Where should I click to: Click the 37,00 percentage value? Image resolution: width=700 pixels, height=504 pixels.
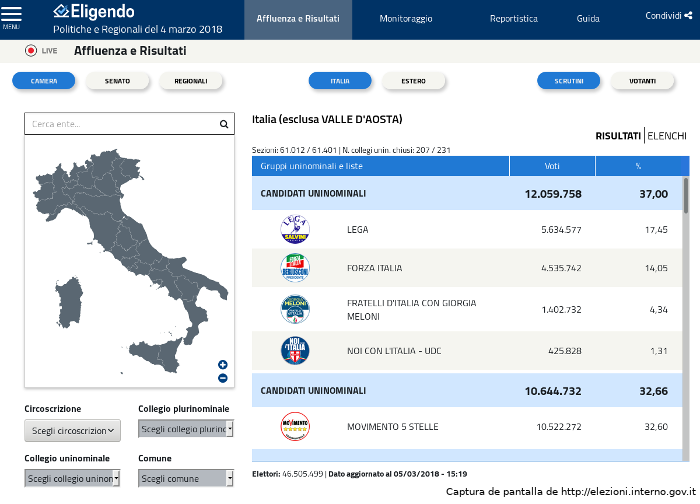pos(654,194)
